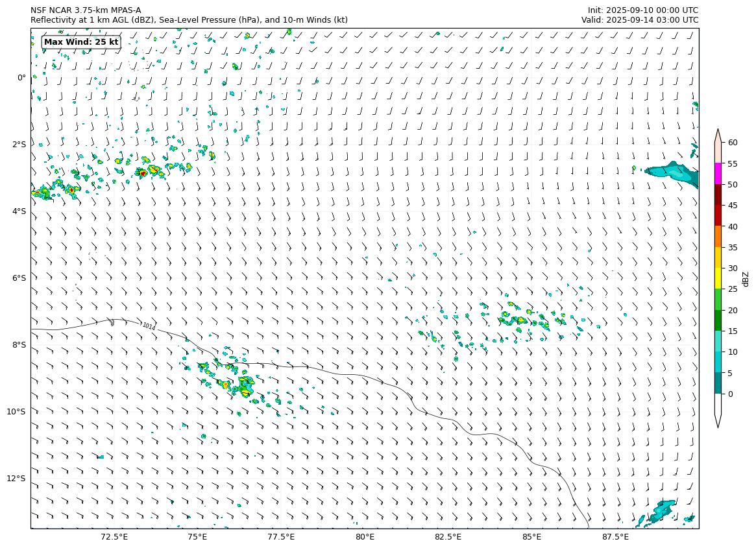Screen dimensions: 756x548
Task: Click the NSF NCAR 3.75-km MPAS-A title
Action: click(86, 10)
